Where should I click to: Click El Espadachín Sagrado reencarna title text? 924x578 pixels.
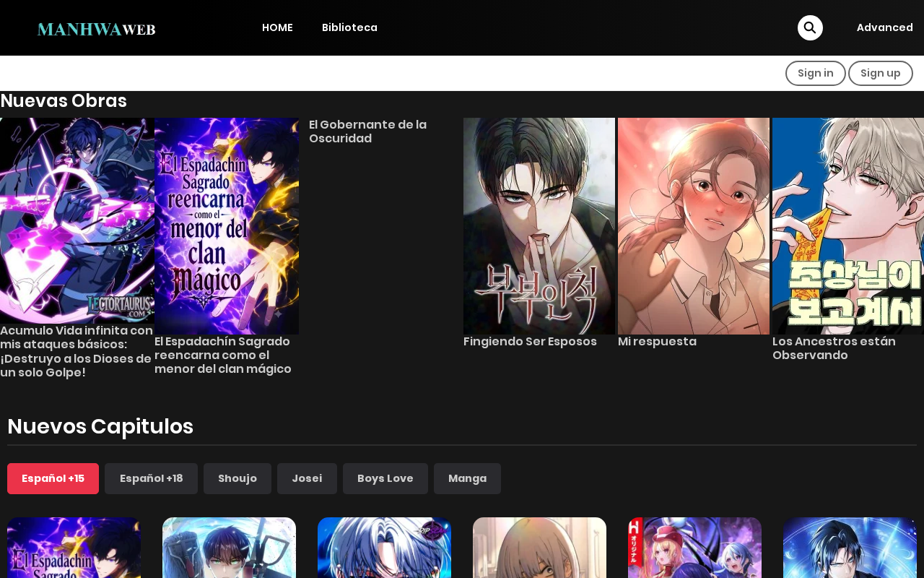tap(223, 355)
